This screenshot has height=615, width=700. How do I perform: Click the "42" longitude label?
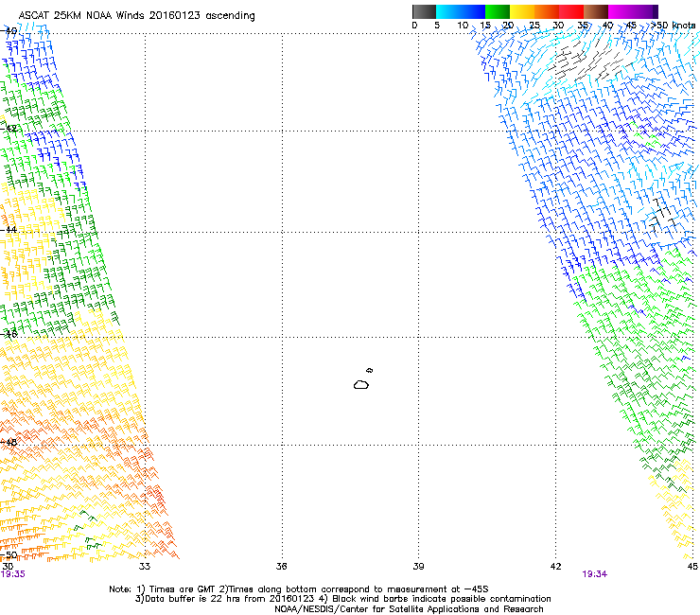(x=555, y=567)
